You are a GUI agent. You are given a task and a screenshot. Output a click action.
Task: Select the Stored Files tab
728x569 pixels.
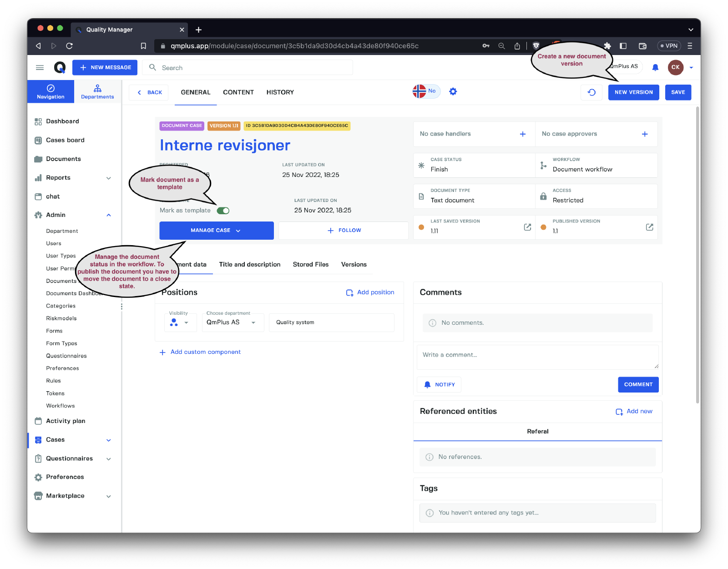pos(310,264)
